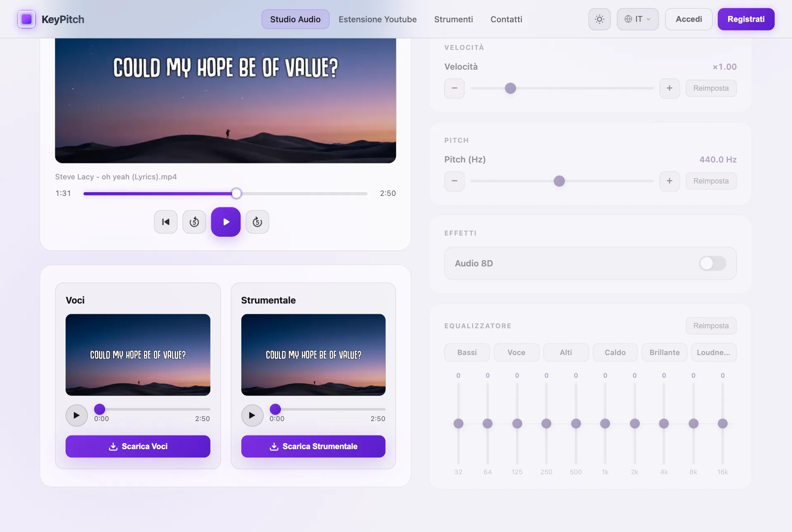Image resolution: width=792 pixels, height=532 pixels.
Task: Click the 1k equalizer band handle
Action: (x=605, y=424)
